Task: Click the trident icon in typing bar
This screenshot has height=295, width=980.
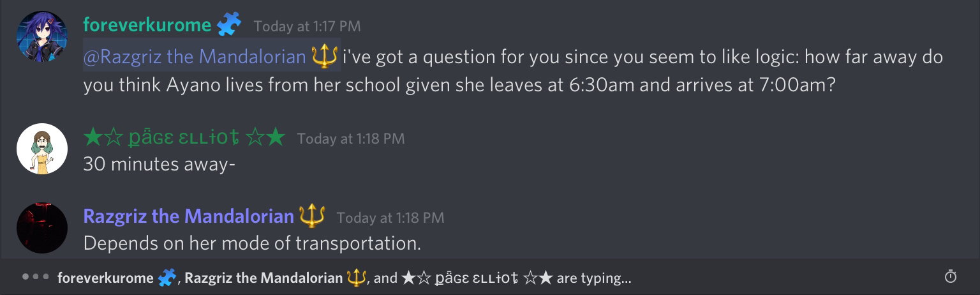Action: pos(355,278)
